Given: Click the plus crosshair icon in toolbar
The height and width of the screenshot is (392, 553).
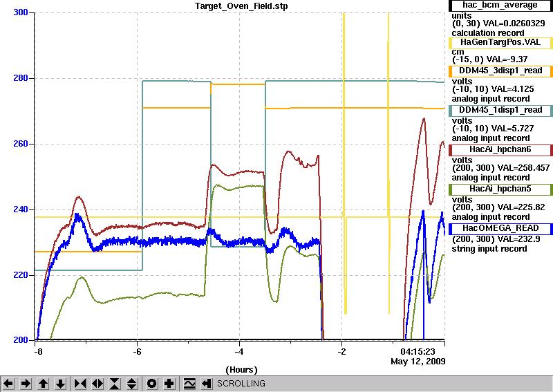Looking at the screenshot, I should (x=169, y=384).
